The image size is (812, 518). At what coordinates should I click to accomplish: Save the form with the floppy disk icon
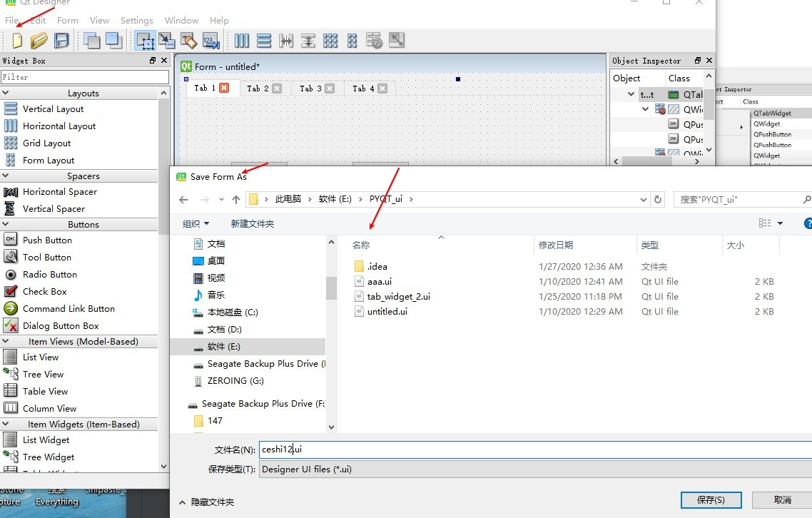point(61,41)
